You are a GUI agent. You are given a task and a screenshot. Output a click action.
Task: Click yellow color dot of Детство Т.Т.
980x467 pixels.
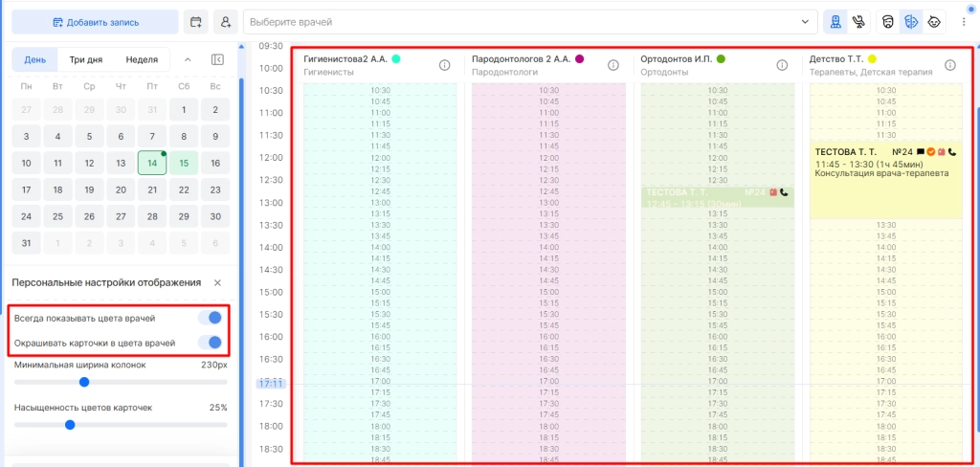click(x=872, y=58)
